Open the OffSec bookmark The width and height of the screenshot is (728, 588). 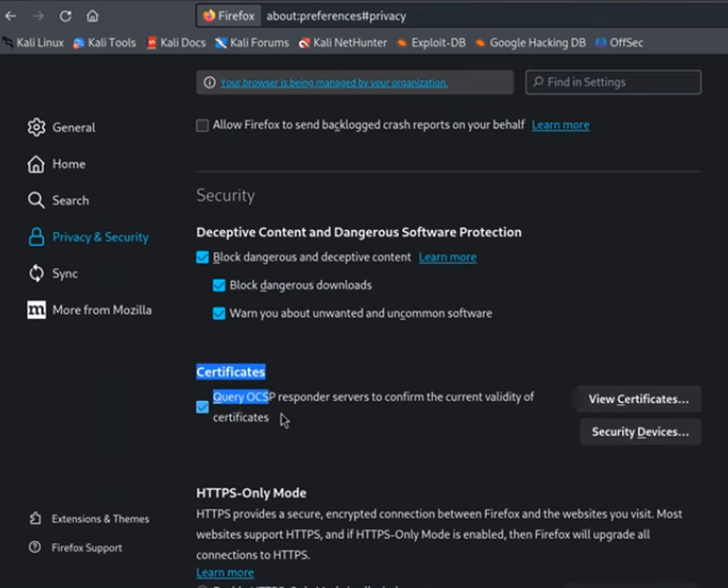click(x=619, y=43)
